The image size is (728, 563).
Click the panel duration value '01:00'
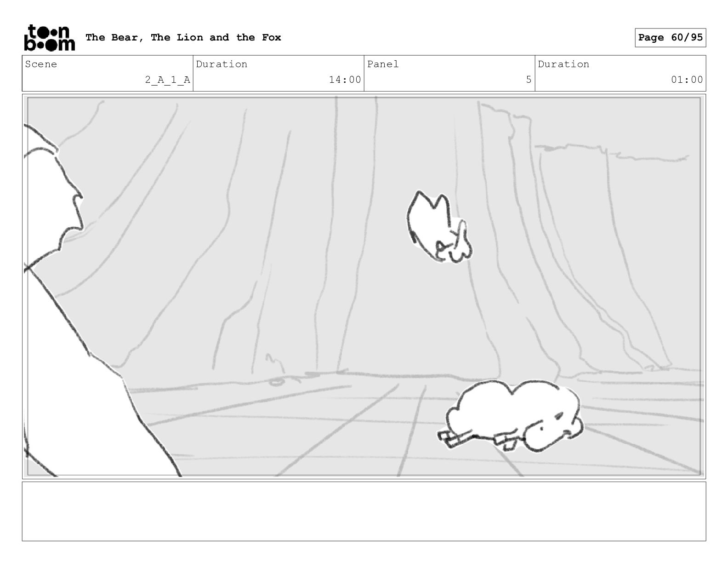[x=687, y=80]
